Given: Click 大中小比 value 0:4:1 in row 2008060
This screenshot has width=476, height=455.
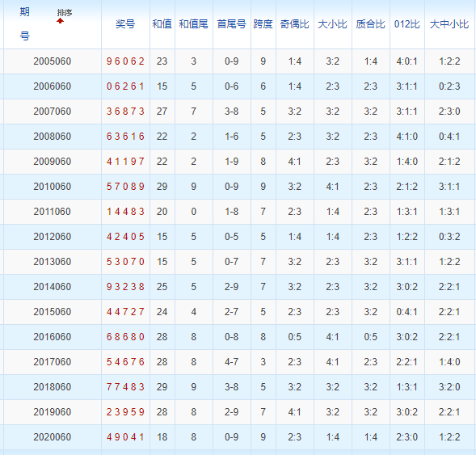Looking at the screenshot, I should tap(449, 137).
